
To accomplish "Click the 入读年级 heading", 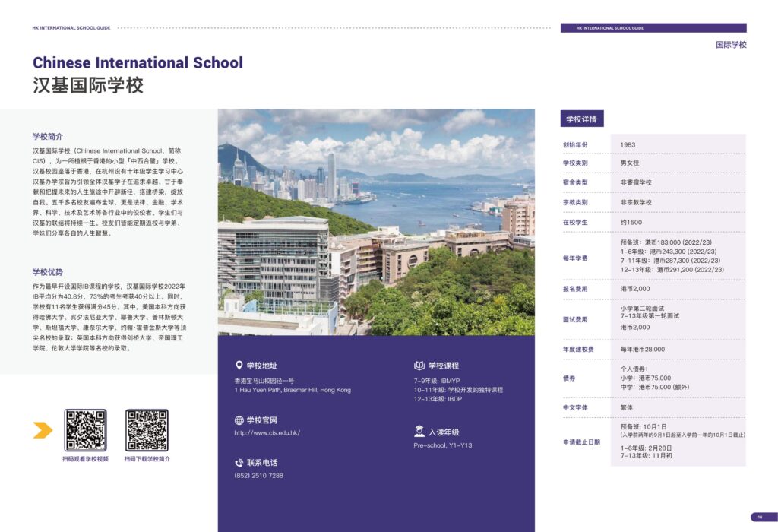I will (444, 432).
